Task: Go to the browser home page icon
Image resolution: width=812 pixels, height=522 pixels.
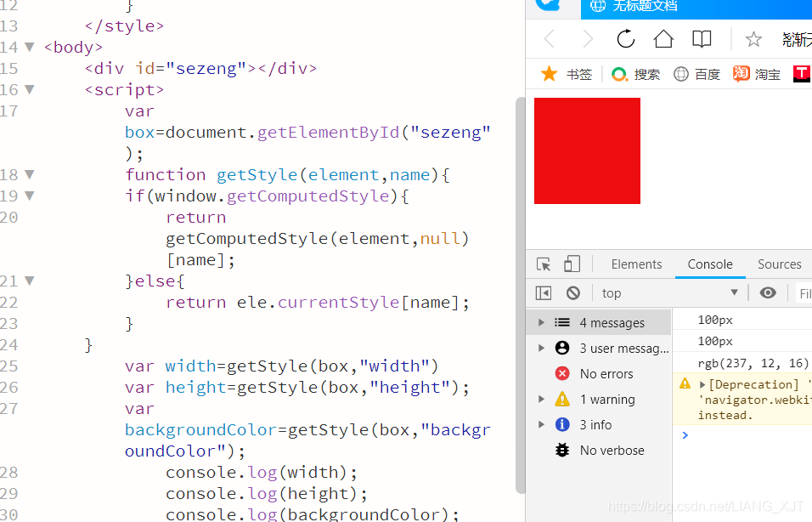Action: [663, 39]
